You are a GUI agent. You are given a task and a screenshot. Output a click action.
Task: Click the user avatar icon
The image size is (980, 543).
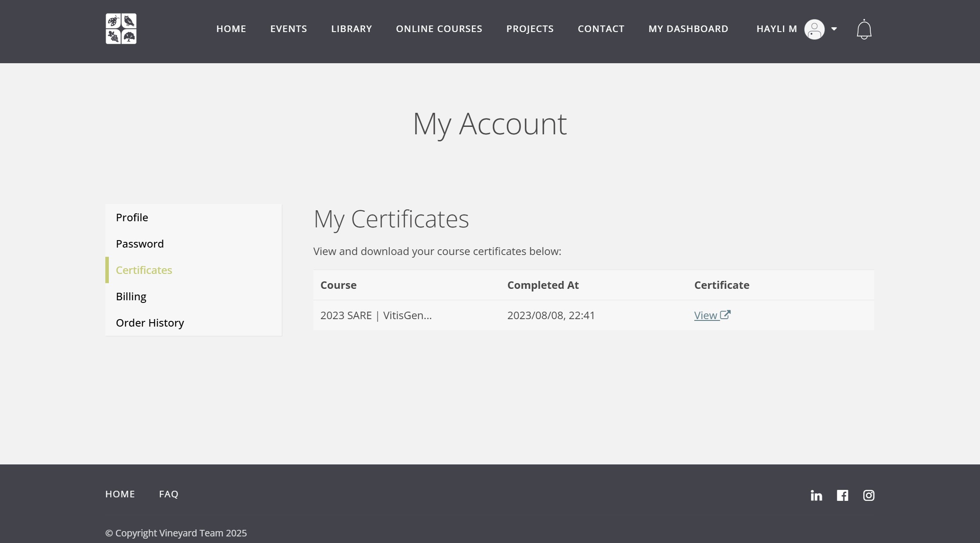tap(814, 29)
